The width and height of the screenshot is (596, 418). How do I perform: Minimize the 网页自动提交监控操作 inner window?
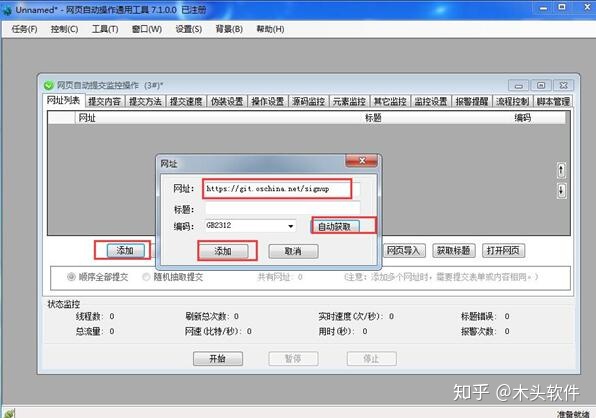[x=518, y=86]
